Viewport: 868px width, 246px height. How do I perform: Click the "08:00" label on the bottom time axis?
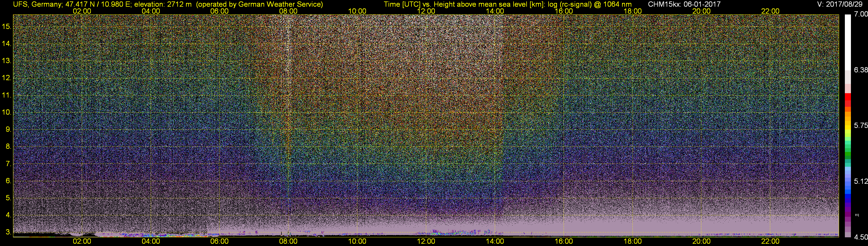(x=288, y=241)
